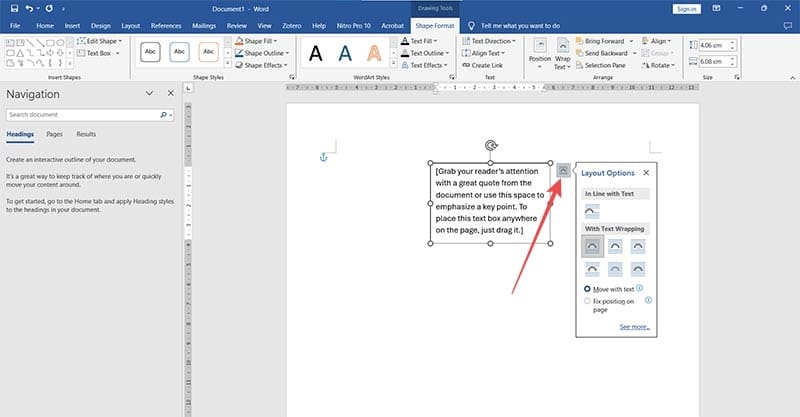Click the rotation handle above the text box
The height and width of the screenshot is (417, 800).
click(x=491, y=146)
